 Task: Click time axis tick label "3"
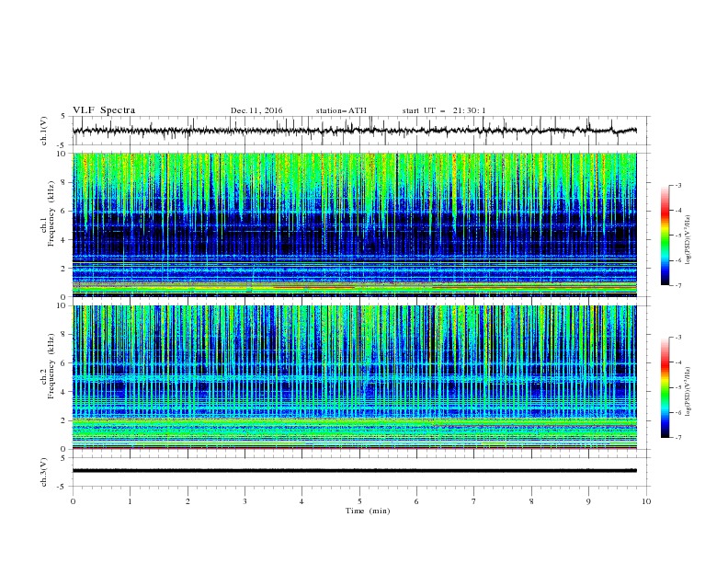(245, 501)
